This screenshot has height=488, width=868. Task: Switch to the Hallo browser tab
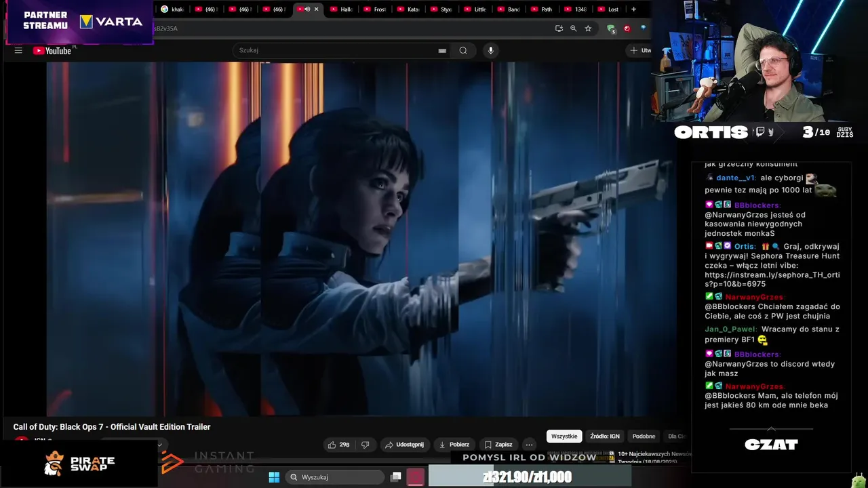pyautogui.click(x=342, y=9)
